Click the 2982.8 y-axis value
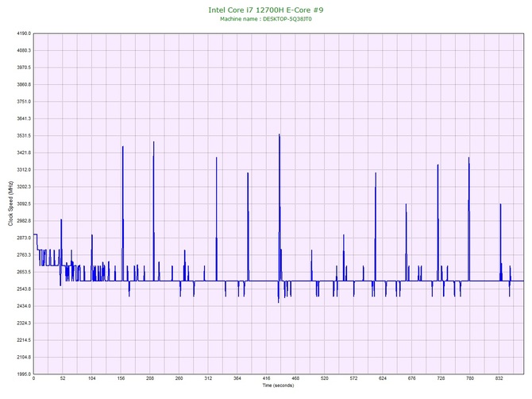 coord(24,221)
